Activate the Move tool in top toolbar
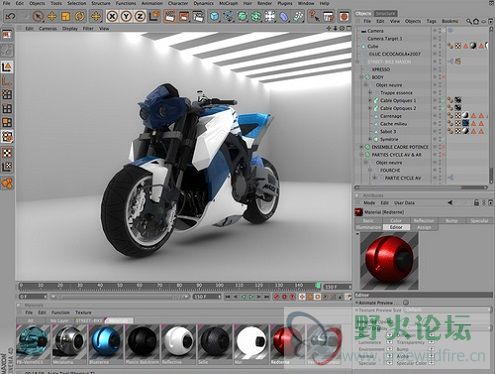 click(x=52, y=16)
